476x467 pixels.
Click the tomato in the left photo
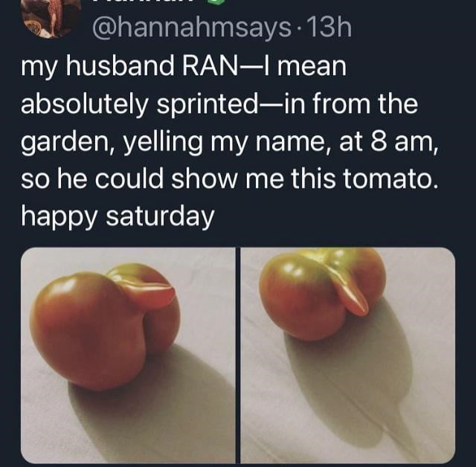tap(104, 327)
